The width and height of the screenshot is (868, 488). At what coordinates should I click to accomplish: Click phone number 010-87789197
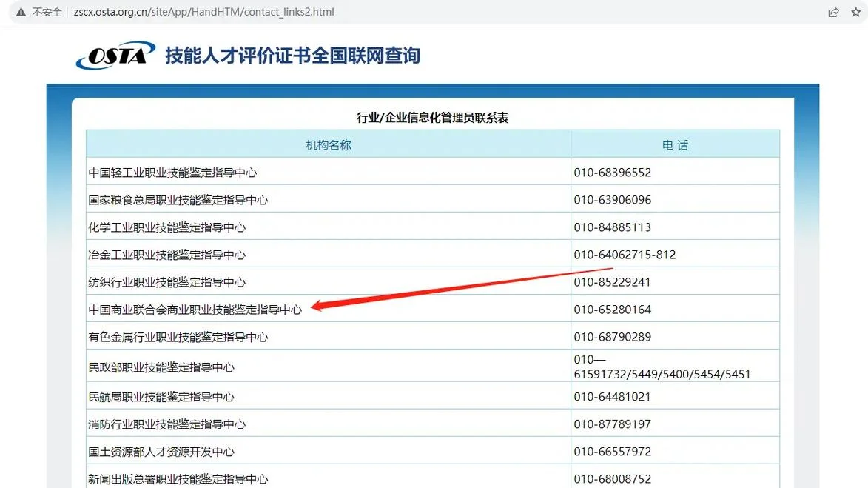coord(612,424)
